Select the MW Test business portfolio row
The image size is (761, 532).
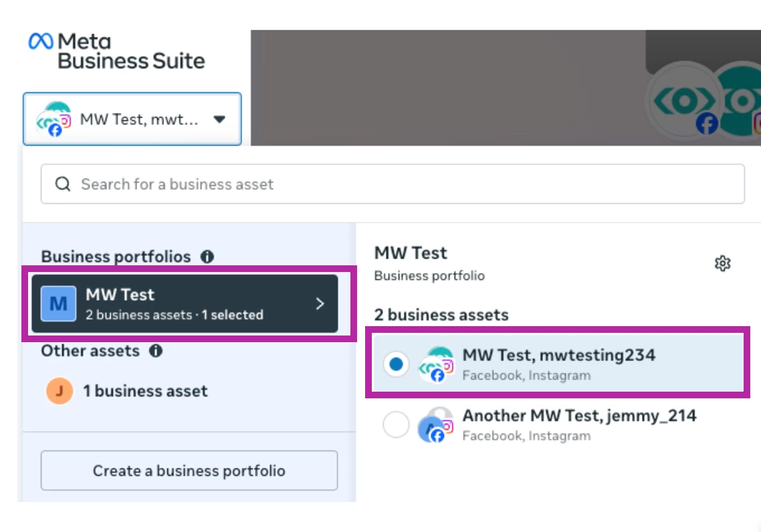tap(185, 303)
